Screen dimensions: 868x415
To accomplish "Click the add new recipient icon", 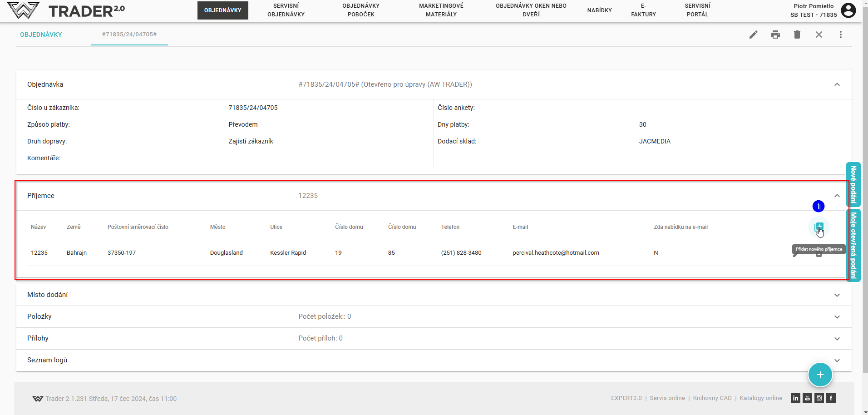I will point(819,227).
